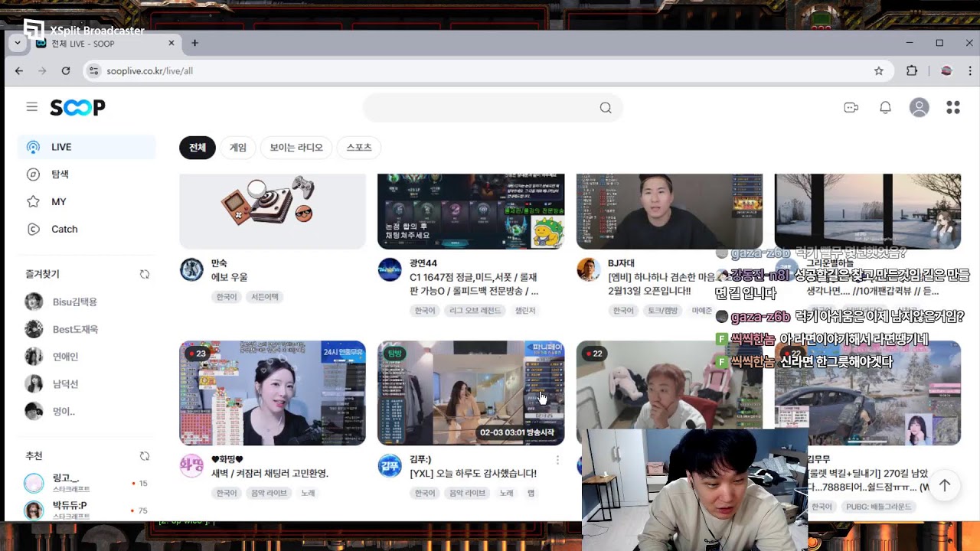The image size is (980, 551).
Task: Open more options for 김푸:) stream
Action: 557,460
